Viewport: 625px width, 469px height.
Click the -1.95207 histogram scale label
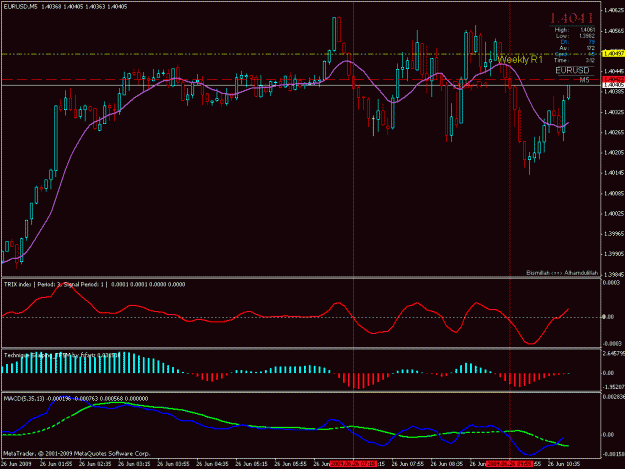coord(613,387)
